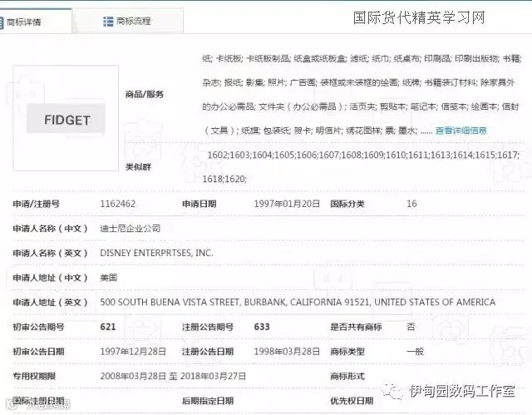Click the 商标详情 tab icon
The width and height of the screenshot is (532, 415).
point(2,22)
